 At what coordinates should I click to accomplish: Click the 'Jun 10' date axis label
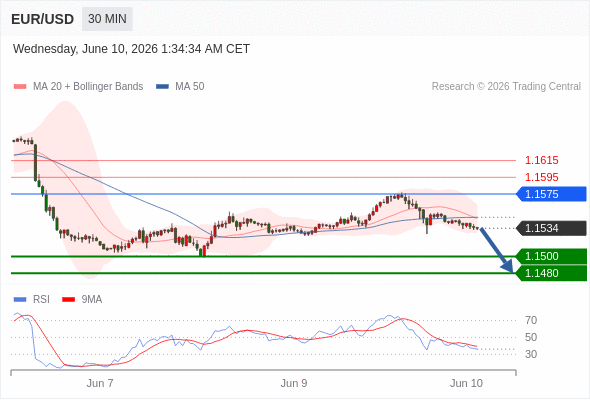pyautogui.click(x=466, y=383)
